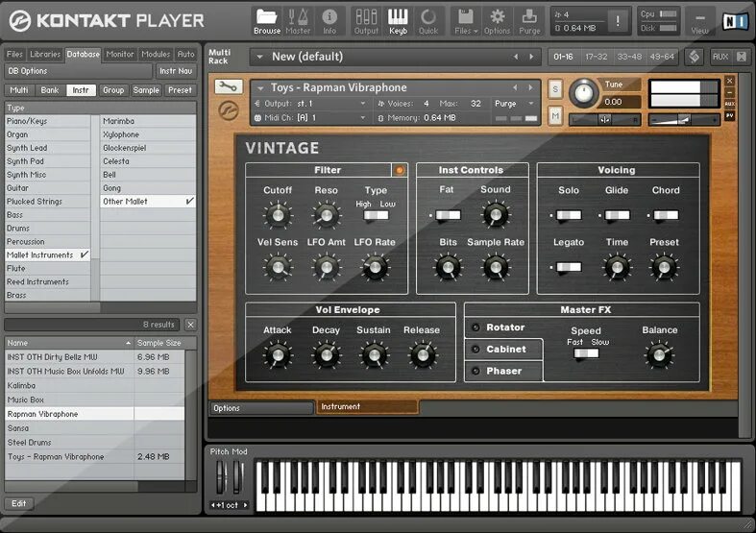Open DB Options menu

pyautogui.click(x=78, y=71)
